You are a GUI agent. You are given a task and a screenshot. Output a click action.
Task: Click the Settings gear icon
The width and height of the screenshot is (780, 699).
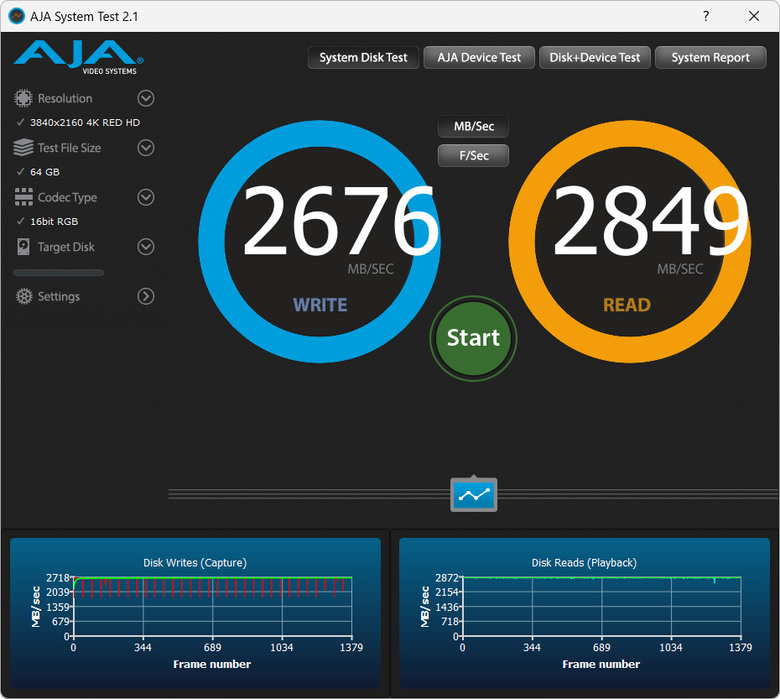24,296
